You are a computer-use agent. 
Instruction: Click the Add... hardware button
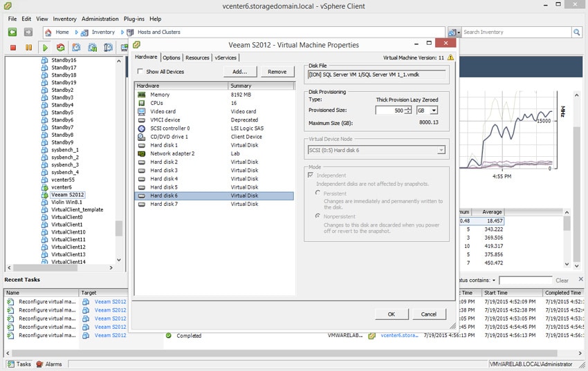coord(240,71)
